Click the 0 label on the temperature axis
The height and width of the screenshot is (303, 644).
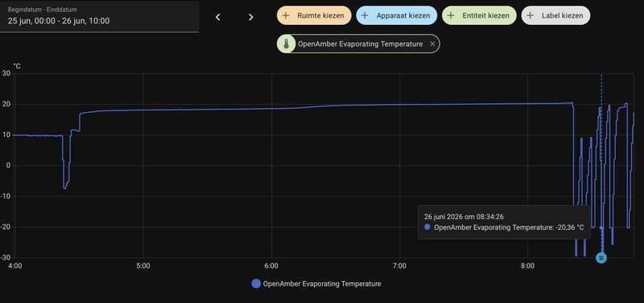click(x=8, y=166)
